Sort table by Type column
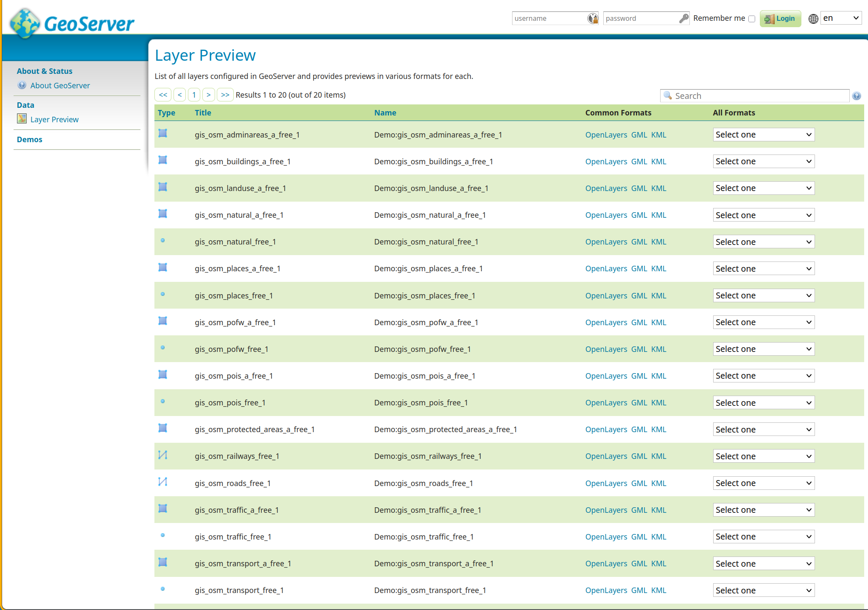 [166, 112]
